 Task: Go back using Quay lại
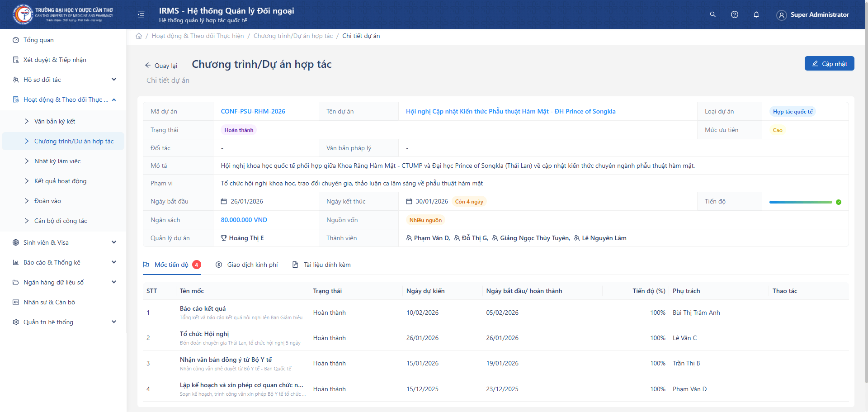pos(161,66)
